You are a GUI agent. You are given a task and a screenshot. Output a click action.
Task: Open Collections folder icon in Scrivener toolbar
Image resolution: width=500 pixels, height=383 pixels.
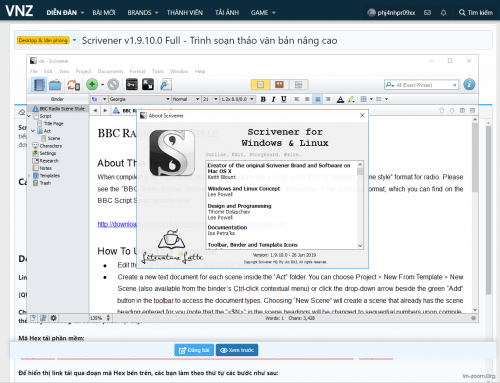point(55,85)
